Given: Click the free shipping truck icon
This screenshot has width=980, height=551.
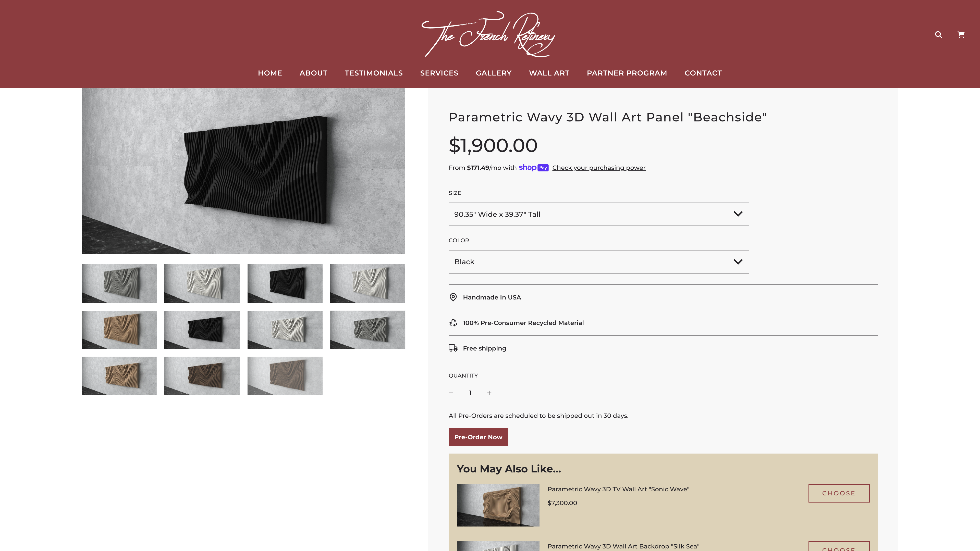Looking at the screenshot, I should pos(453,348).
